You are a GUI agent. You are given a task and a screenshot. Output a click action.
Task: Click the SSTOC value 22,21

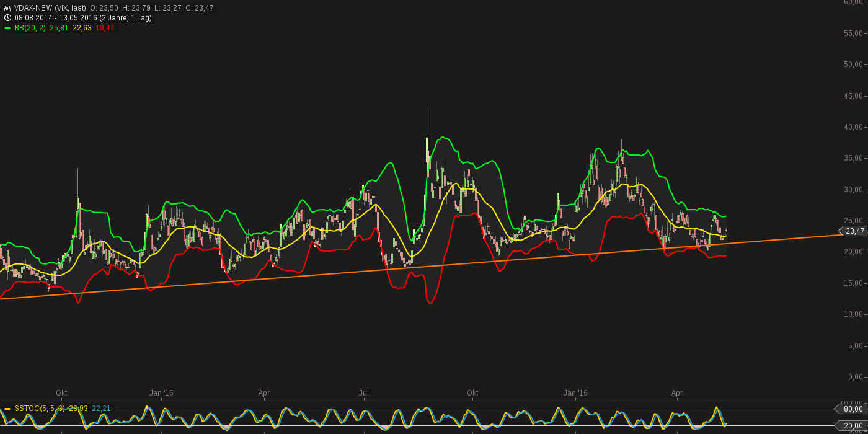pyautogui.click(x=101, y=409)
